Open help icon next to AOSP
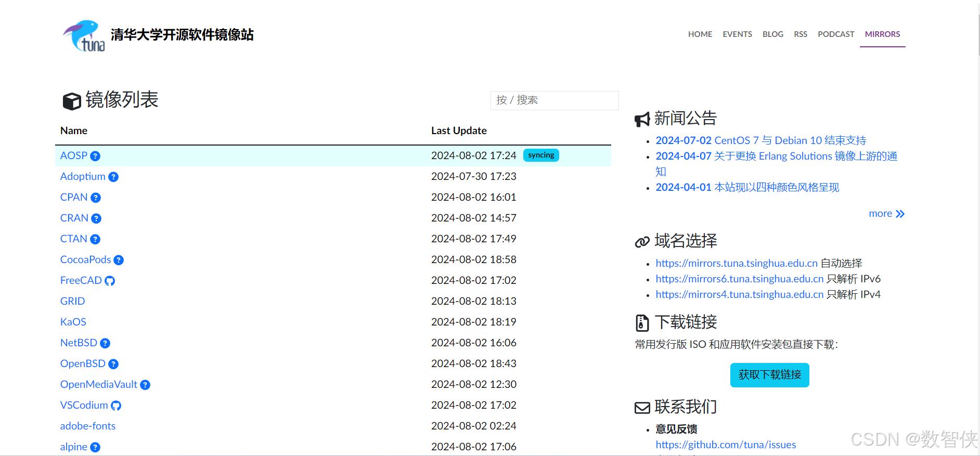This screenshot has width=980, height=456. [x=95, y=156]
